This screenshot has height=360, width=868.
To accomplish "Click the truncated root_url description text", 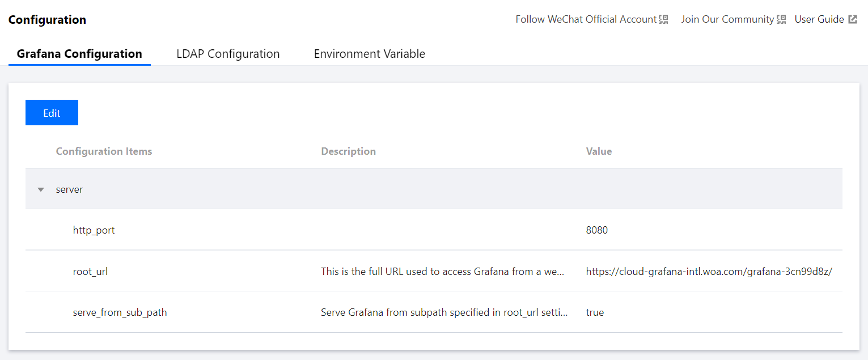I will click(442, 272).
